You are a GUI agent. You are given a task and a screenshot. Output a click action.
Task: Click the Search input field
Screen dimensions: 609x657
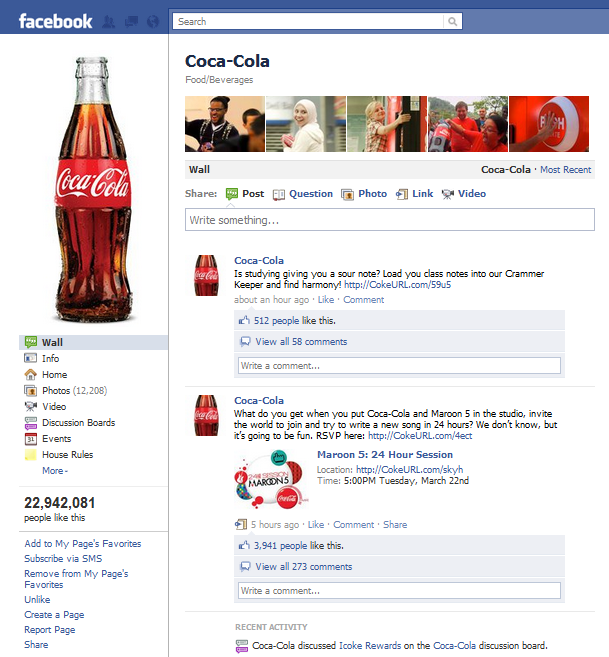308,21
